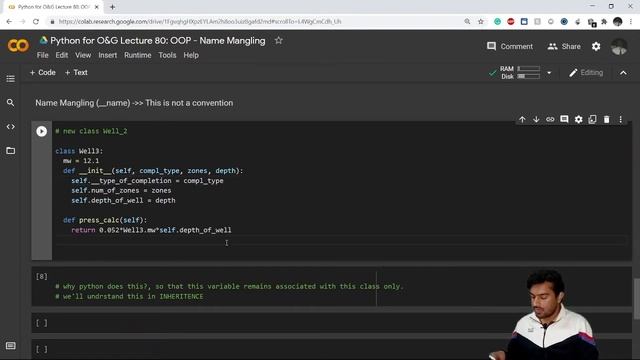
Task: Open the View menu
Action: click(x=83, y=55)
